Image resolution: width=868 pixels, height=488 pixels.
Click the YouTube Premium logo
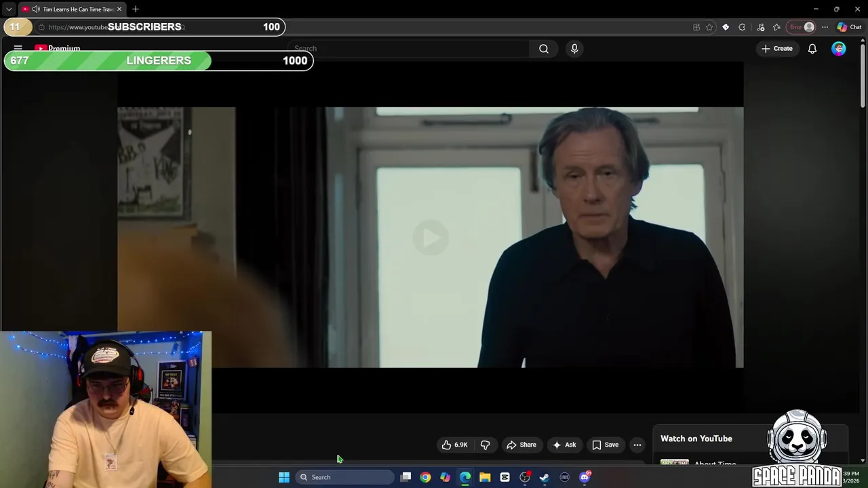coord(58,48)
